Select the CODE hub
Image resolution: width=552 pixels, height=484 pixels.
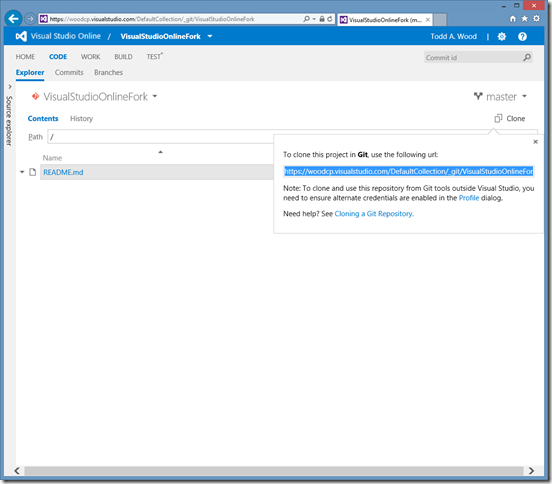pyautogui.click(x=58, y=57)
